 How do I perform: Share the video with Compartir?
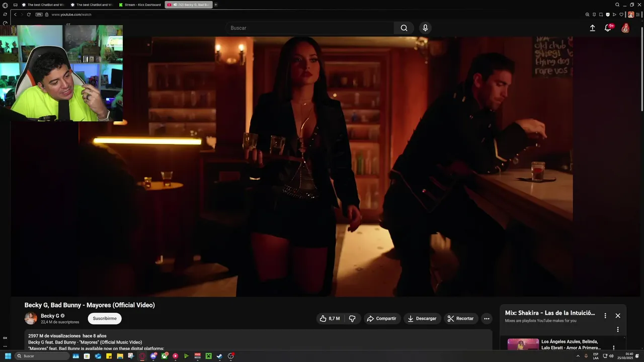[x=381, y=318]
